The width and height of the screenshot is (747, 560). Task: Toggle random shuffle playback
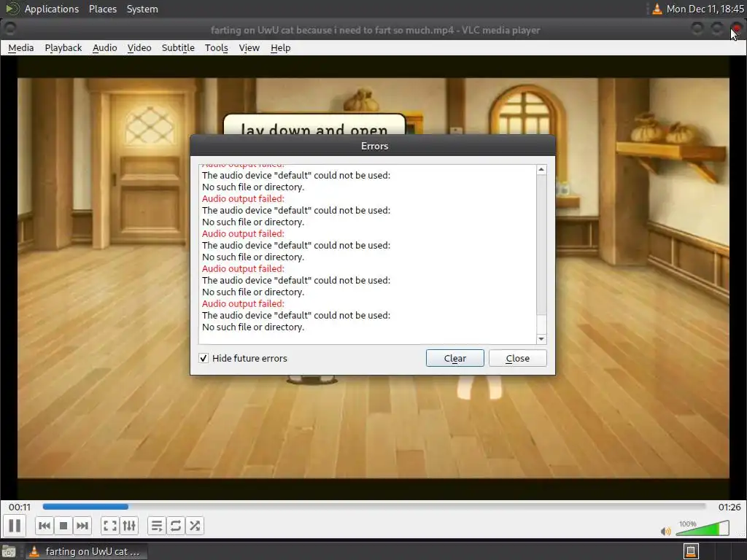coord(195,526)
